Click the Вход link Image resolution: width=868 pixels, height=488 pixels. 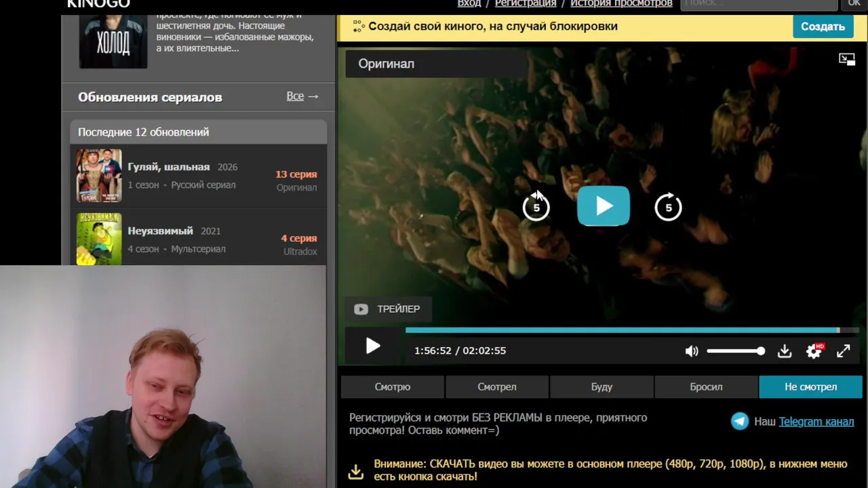[x=469, y=3]
